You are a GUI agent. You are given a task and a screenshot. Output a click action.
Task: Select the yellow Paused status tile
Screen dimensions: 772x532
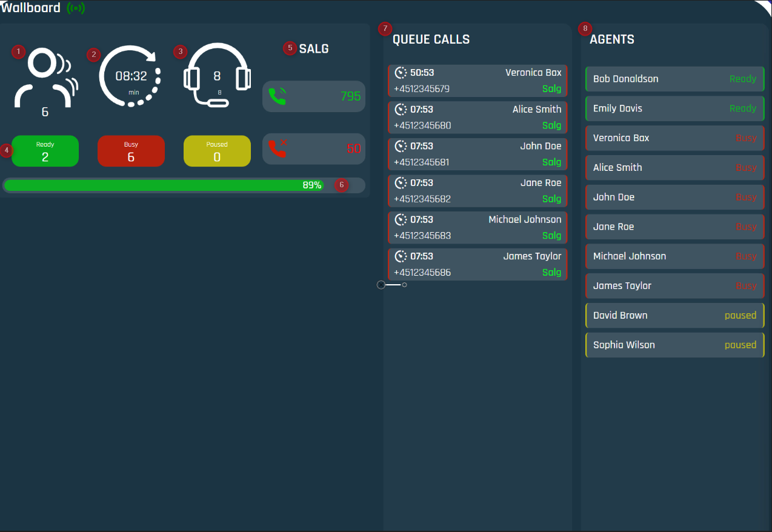click(x=217, y=151)
